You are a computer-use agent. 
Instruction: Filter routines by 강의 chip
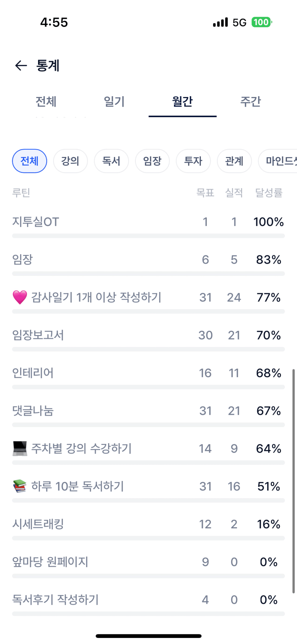point(70,161)
